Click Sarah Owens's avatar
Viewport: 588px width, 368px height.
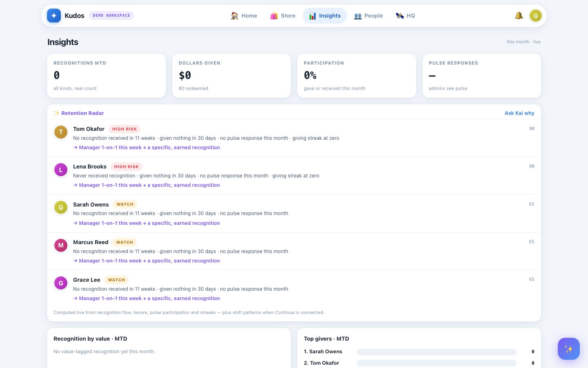click(x=61, y=207)
